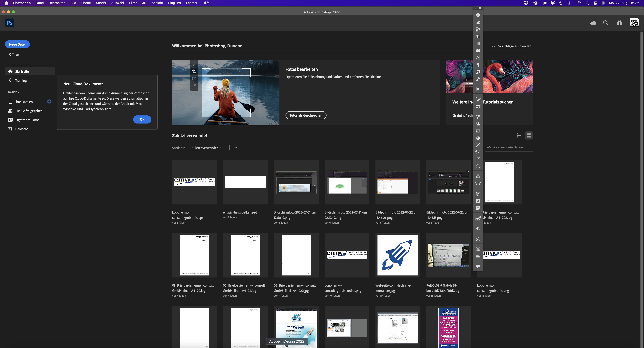Open the Filter menu
The width and height of the screenshot is (644, 348).
[x=133, y=3]
